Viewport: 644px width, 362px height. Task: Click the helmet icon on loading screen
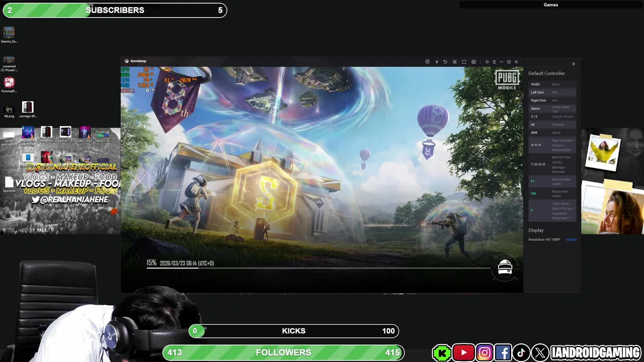pyautogui.click(x=505, y=267)
